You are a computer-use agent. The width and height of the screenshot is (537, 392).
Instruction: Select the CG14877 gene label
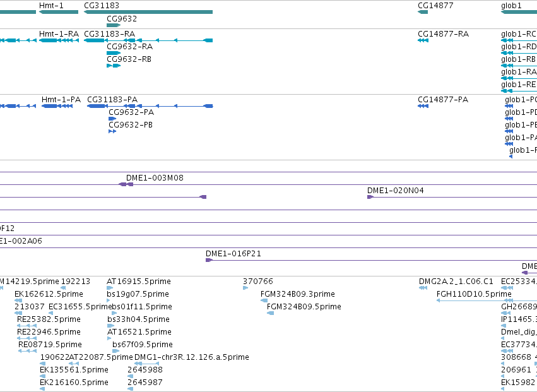[x=435, y=6]
